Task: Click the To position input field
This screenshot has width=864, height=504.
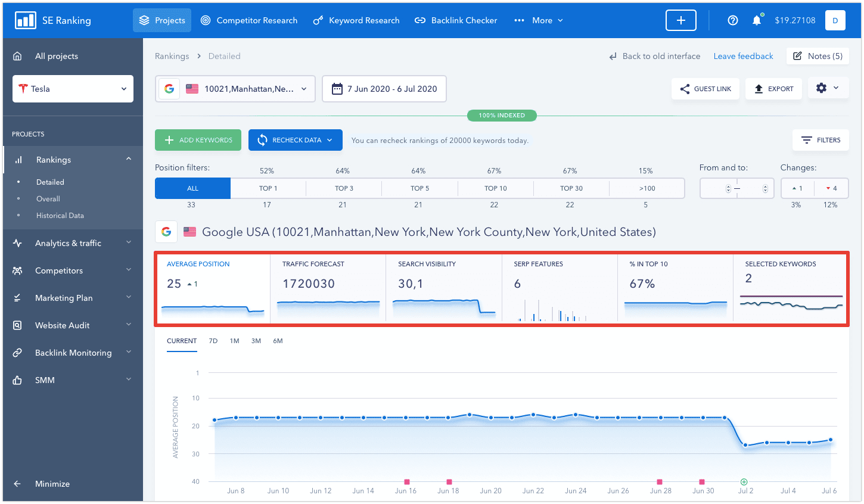Action: coord(756,188)
